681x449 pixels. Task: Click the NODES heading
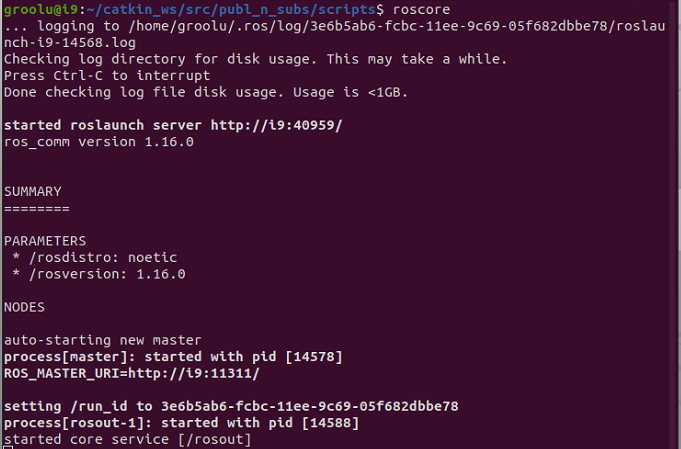click(x=25, y=307)
